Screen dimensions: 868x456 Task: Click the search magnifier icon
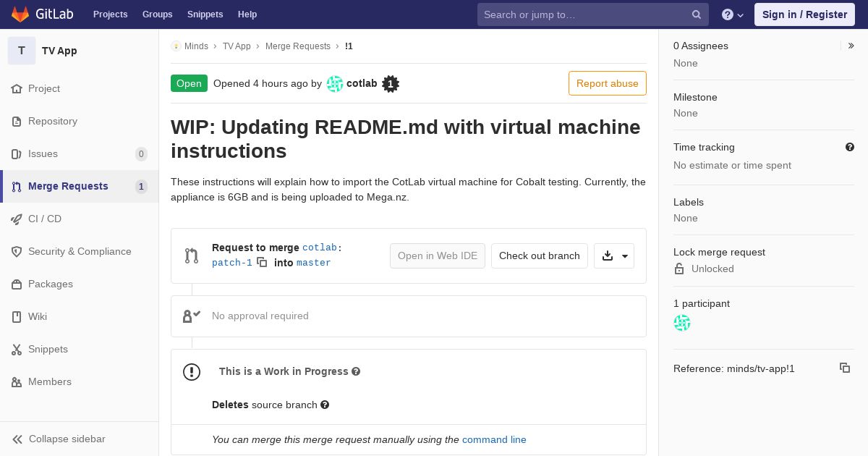point(697,14)
